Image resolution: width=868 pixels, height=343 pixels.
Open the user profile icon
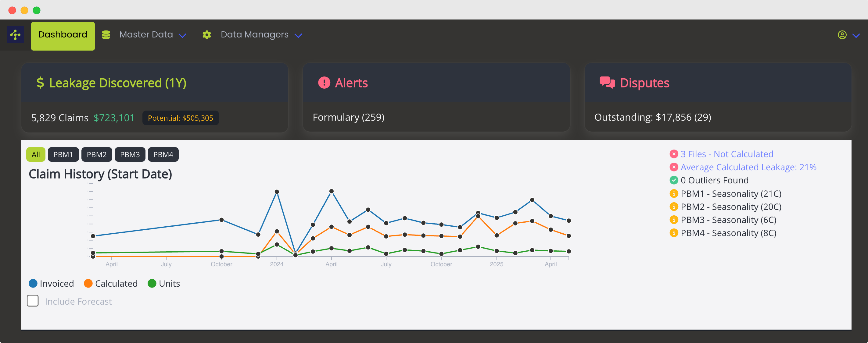pyautogui.click(x=842, y=35)
